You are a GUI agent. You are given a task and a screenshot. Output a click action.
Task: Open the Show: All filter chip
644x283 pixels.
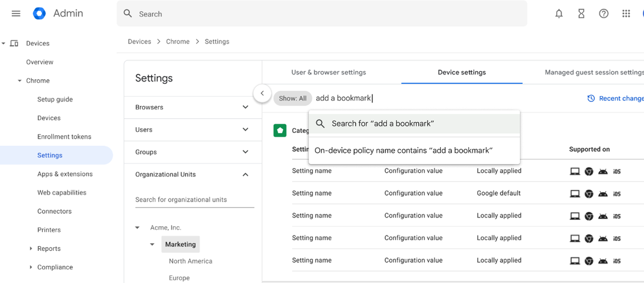(x=292, y=98)
